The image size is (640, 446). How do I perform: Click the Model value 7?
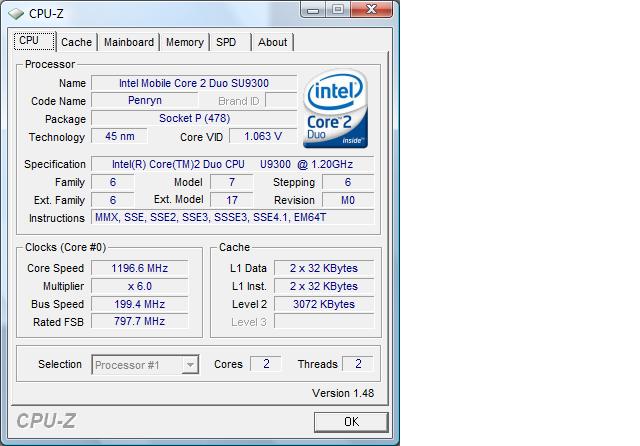click(231, 182)
